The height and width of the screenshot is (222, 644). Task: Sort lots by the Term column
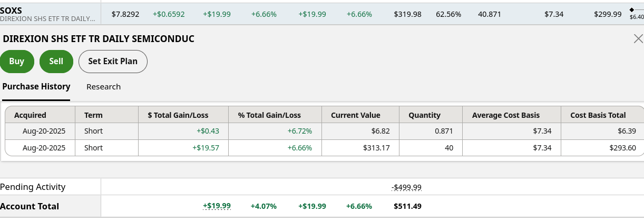[93, 115]
